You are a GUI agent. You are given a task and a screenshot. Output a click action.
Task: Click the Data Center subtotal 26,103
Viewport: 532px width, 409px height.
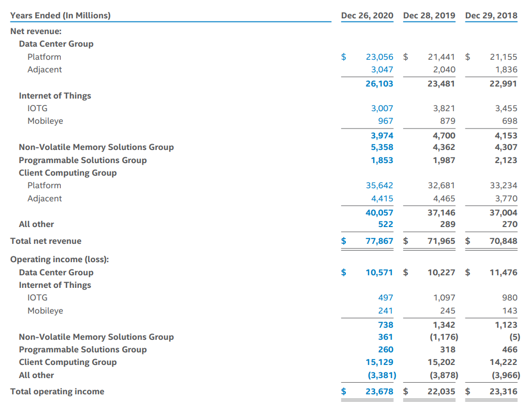[379, 84]
